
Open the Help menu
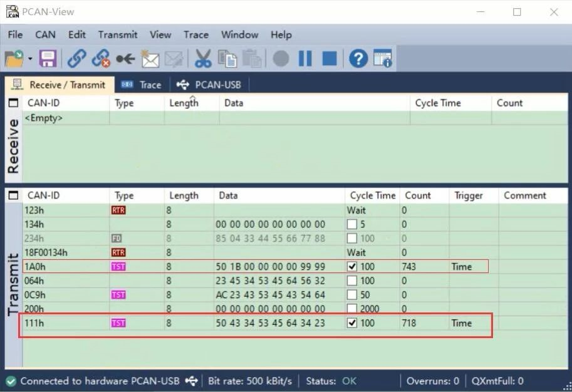[x=281, y=34]
